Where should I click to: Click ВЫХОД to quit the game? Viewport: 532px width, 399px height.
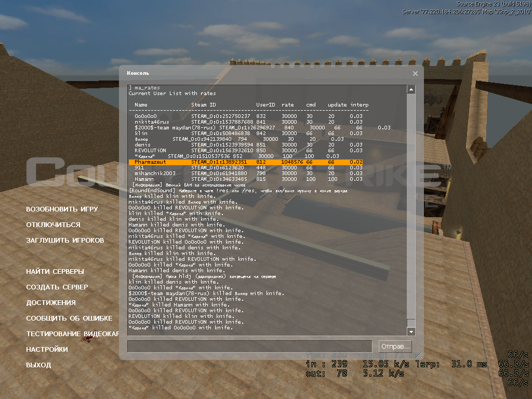pyautogui.click(x=38, y=365)
